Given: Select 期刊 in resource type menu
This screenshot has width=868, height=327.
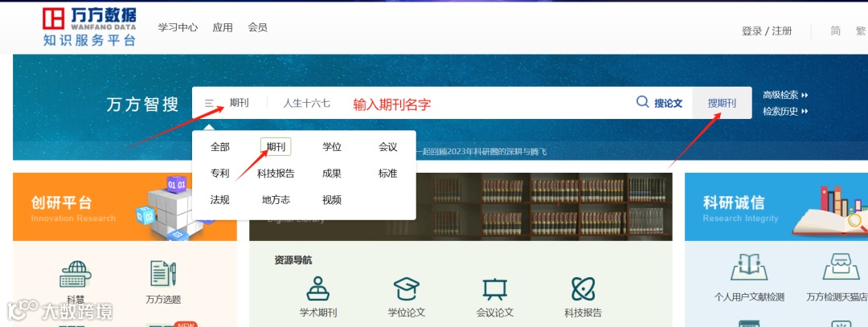Looking at the screenshot, I should 276,147.
